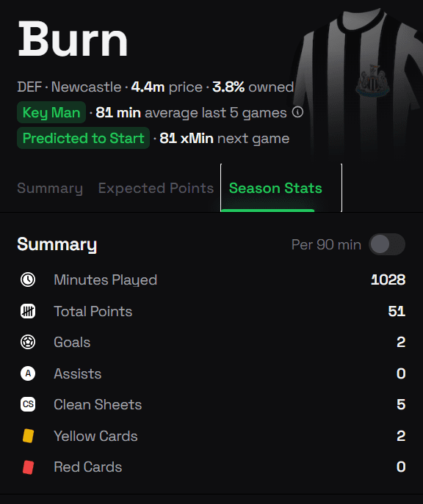Toggle the Per 90 min switch
Image resolution: width=423 pixels, height=504 pixels.
coord(387,244)
